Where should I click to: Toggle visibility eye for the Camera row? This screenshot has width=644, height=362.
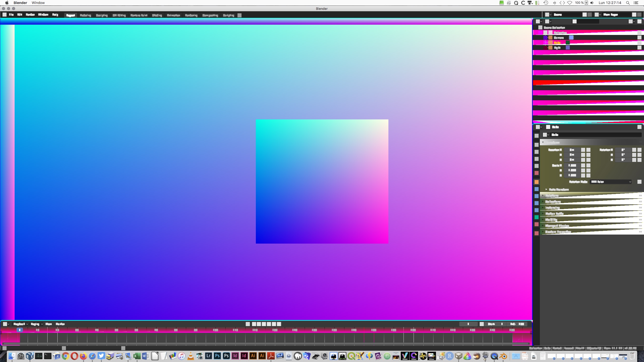639,37
